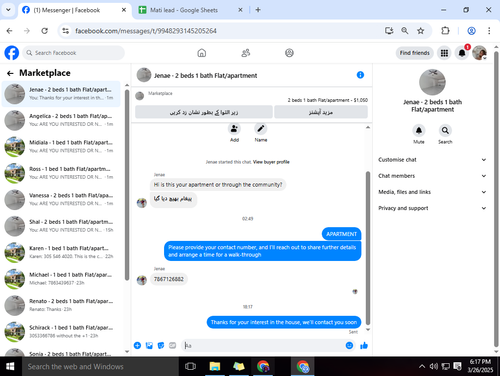The image size is (500, 376).
Task: Click the conversation information icon
Action: tap(360, 75)
